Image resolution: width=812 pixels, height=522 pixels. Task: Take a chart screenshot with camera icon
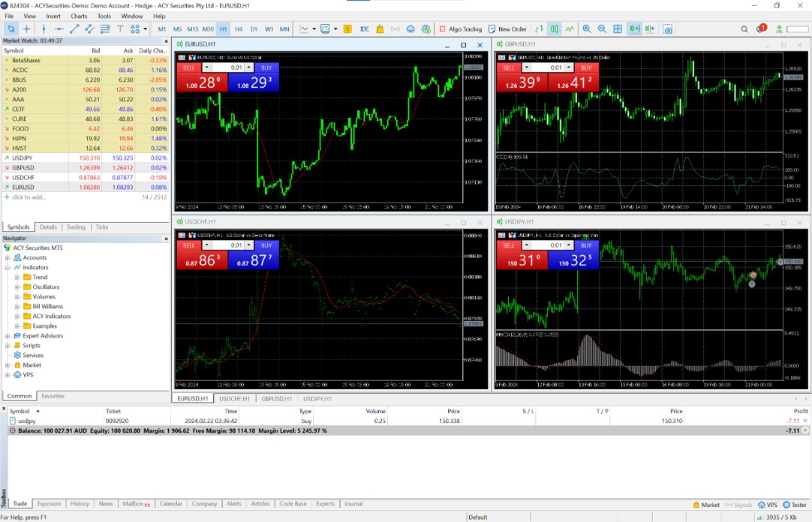(668, 29)
